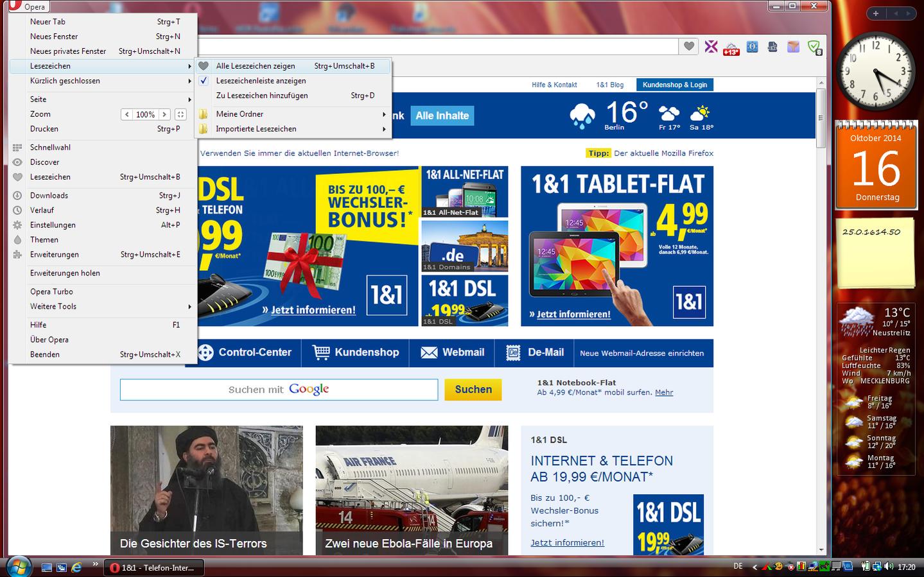The height and width of the screenshot is (577, 924).
Task: Click the page vertical scrollbar thumb
Action: click(x=821, y=118)
